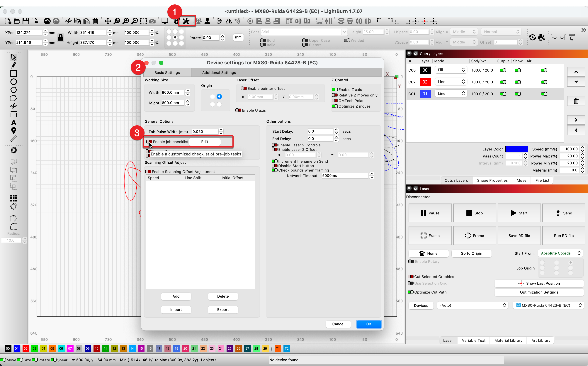
Task: Click the Preview monitor icon
Action: (165, 21)
